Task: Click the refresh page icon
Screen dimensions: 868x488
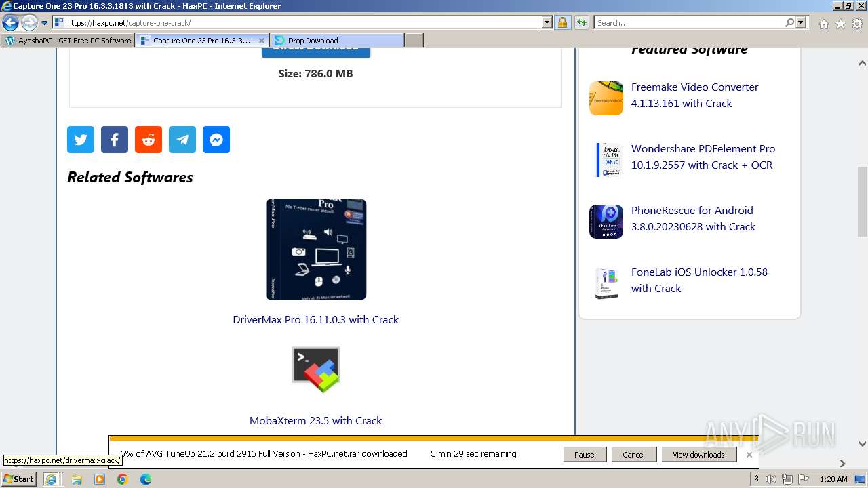Action: tap(581, 22)
